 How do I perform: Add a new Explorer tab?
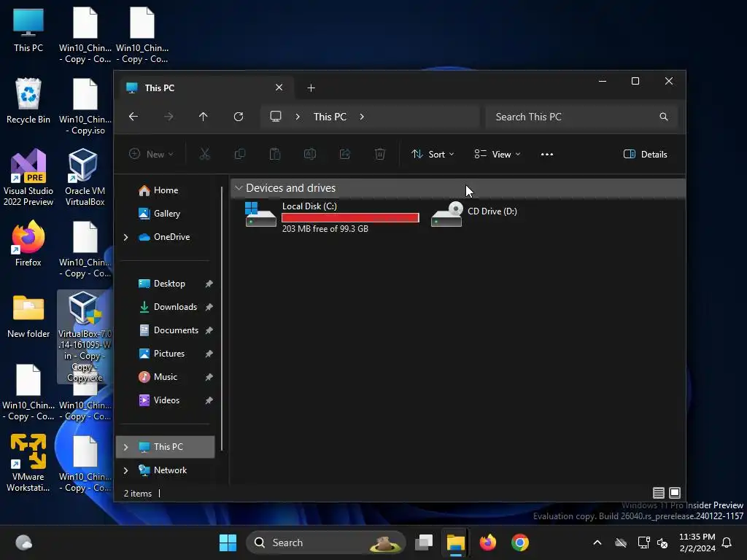coord(311,88)
